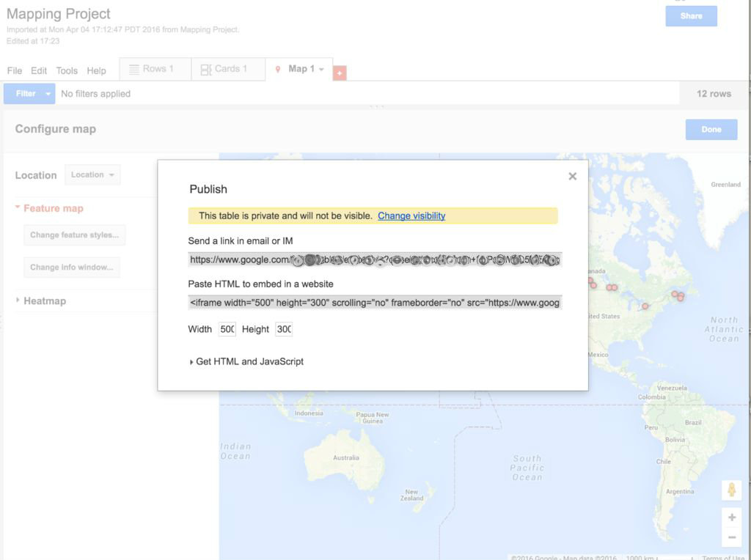Click the Rows 1 tab icon
Screen dimensions: 751x560
coord(134,69)
